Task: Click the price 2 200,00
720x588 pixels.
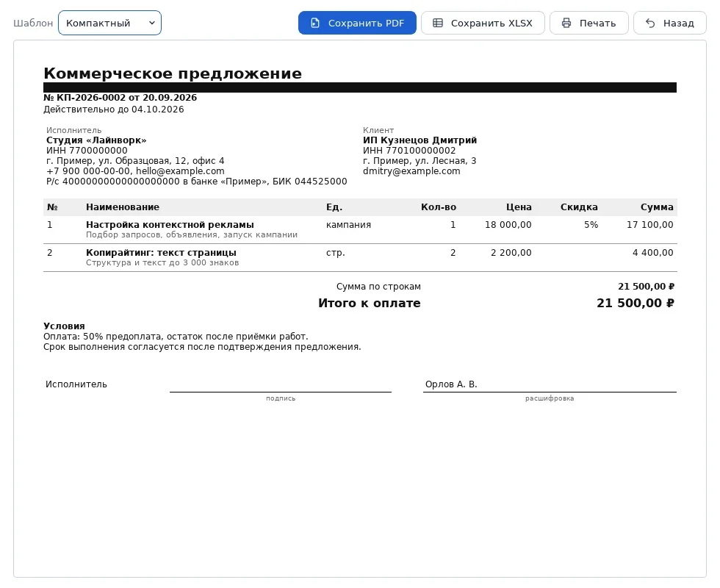Action: (511, 253)
